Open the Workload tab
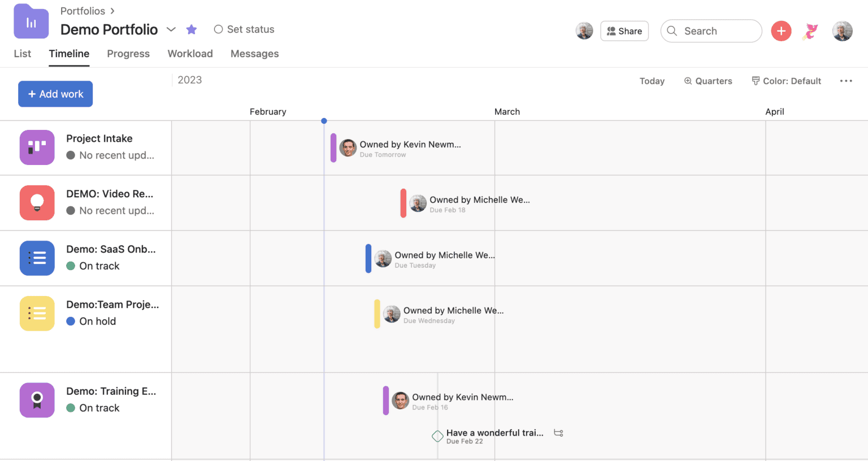 pyautogui.click(x=190, y=54)
